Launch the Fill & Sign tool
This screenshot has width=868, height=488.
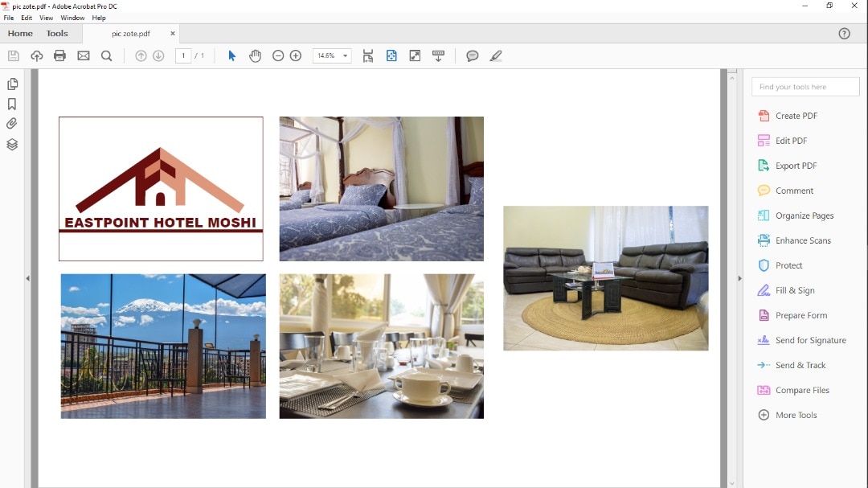[793, 290]
